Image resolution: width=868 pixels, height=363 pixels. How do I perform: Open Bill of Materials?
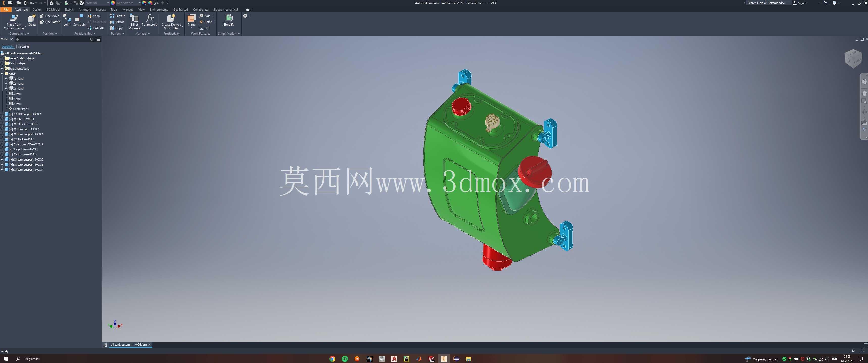(x=134, y=21)
